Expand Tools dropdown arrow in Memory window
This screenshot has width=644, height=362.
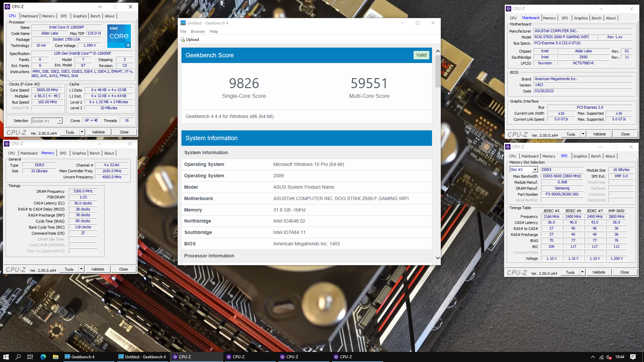pos(81,269)
